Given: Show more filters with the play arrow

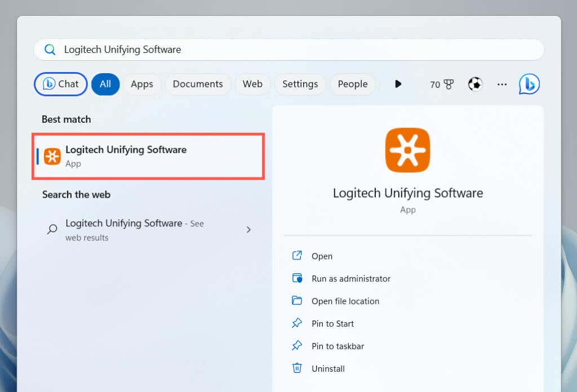Looking at the screenshot, I should (398, 84).
